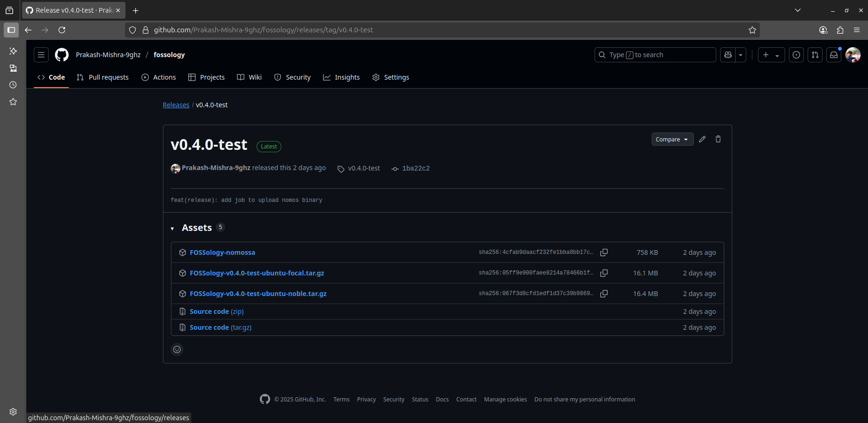Open the Wiki tab
The height and width of the screenshot is (423, 868).
tap(249, 77)
